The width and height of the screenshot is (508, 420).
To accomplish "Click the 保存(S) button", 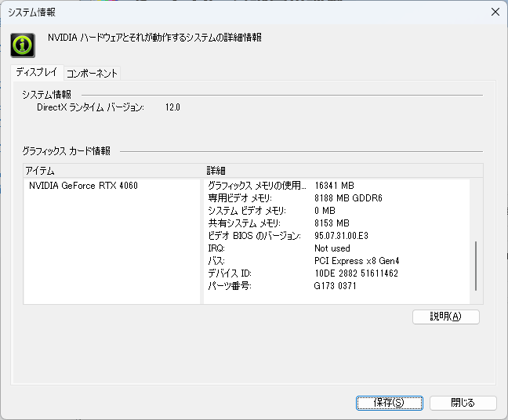I will tap(390, 403).
